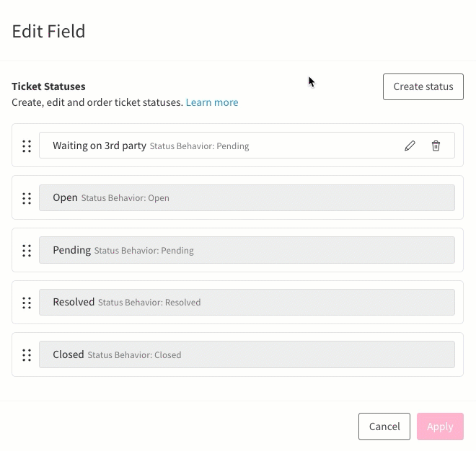The width and height of the screenshot is (476, 451).
Task: Click the drag handle beside Closed status
Action: click(x=27, y=355)
